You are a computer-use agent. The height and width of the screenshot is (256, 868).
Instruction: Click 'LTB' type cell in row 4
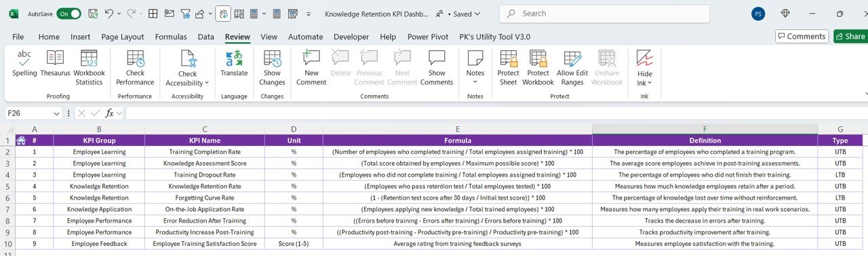[x=840, y=175]
